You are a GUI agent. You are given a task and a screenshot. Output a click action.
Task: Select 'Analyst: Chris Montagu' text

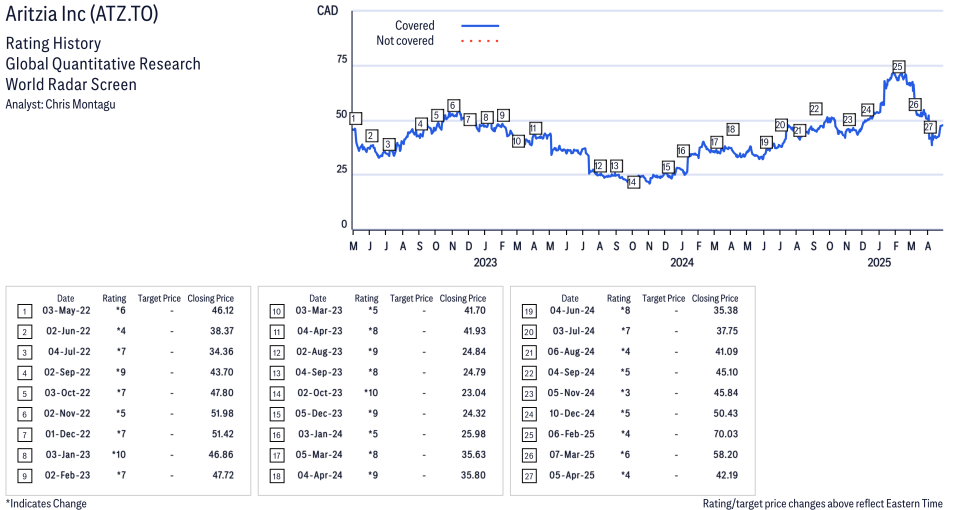(x=60, y=104)
